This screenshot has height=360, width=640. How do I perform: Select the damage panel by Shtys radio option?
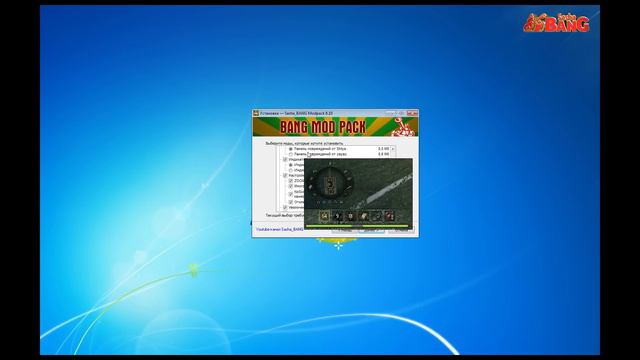[291, 149]
